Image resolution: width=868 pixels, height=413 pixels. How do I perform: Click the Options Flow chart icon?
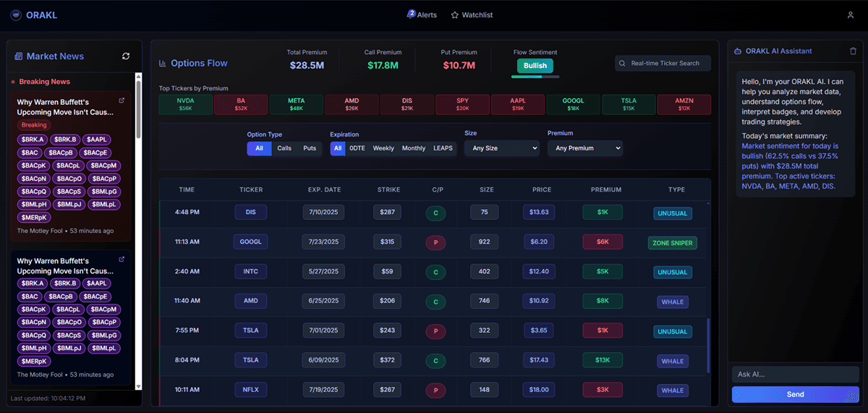pyautogui.click(x=163, y=64)
